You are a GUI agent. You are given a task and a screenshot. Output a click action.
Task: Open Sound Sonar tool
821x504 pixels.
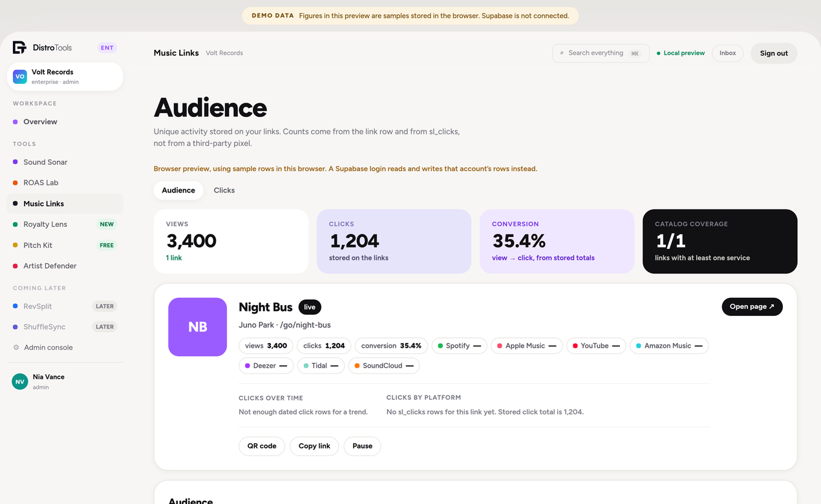(65, 162)
